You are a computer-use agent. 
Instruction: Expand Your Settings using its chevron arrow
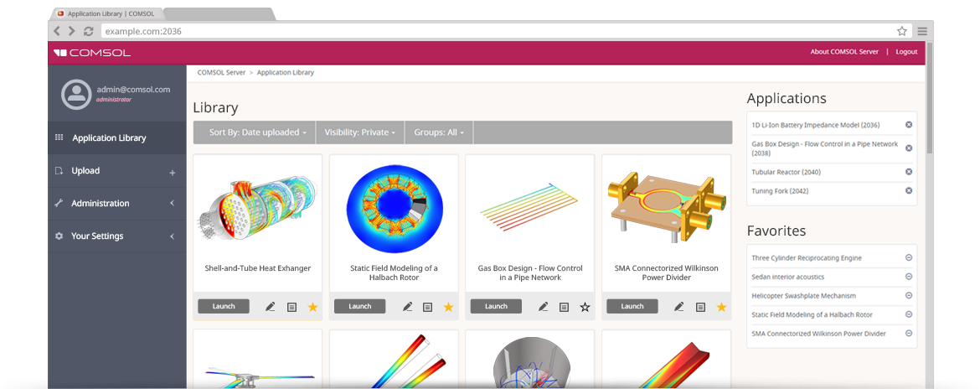pyautogui.click(x=172, y=236)
